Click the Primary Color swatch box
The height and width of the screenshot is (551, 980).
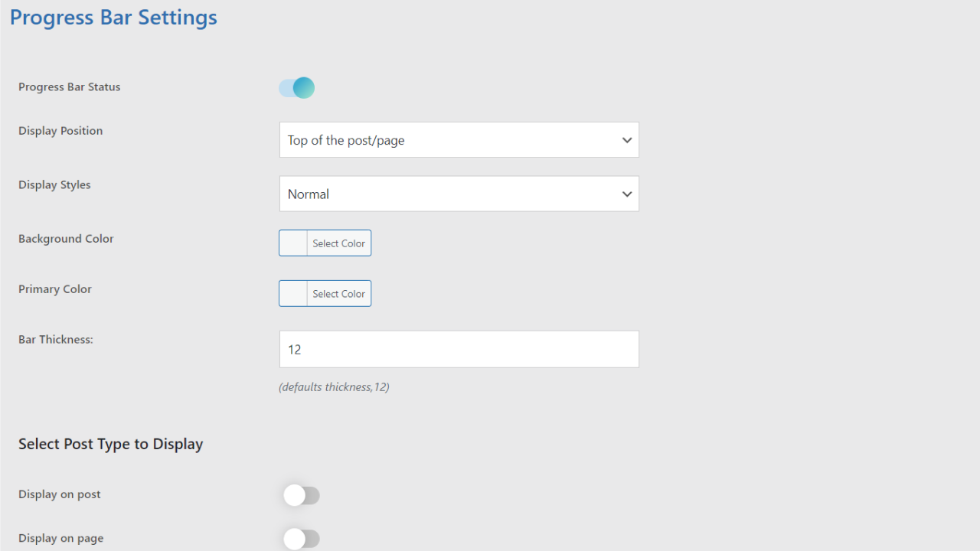click(x=293, y=294)
